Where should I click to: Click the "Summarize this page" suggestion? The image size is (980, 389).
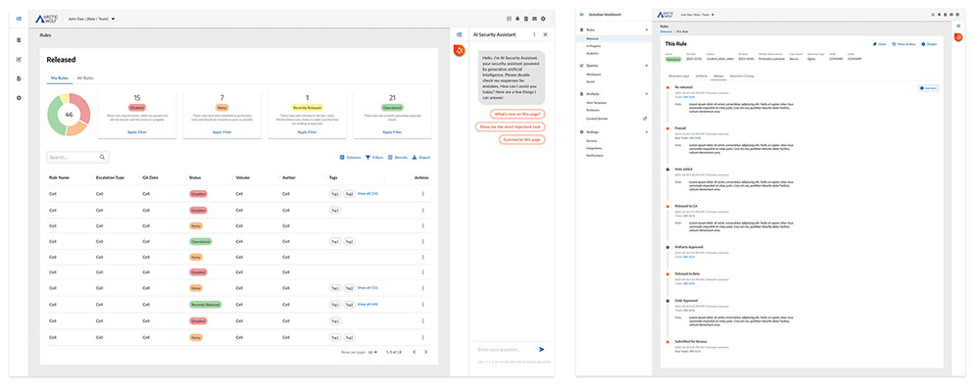pos(522,139)
